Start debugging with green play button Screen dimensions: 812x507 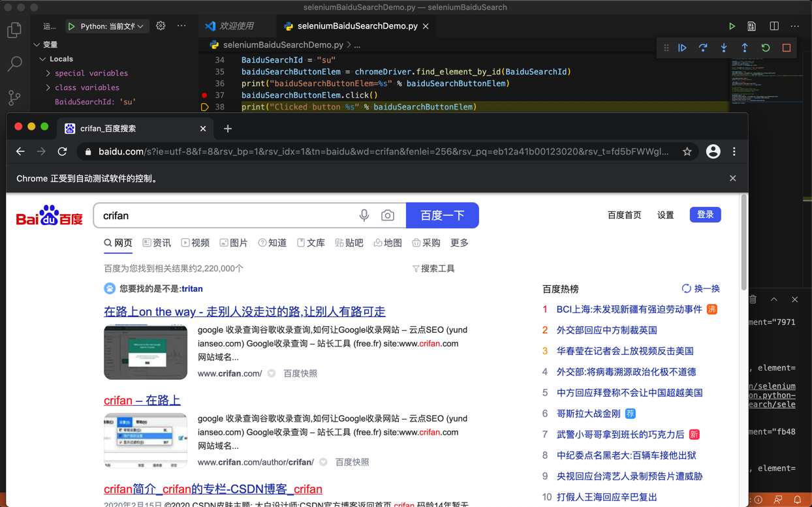click(71, 26)
